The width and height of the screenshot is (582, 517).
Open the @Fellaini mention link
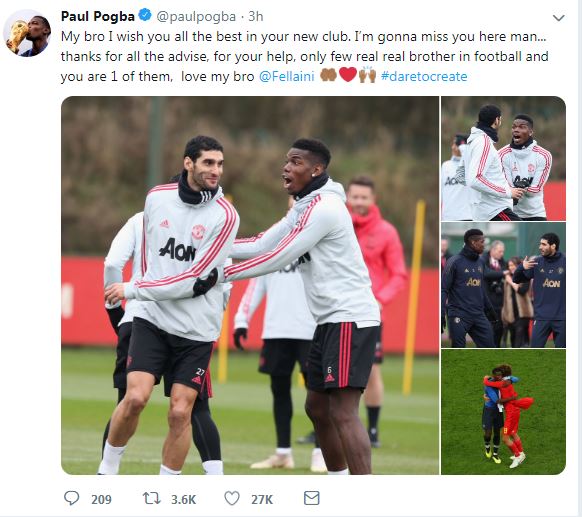tap(287, 76)
